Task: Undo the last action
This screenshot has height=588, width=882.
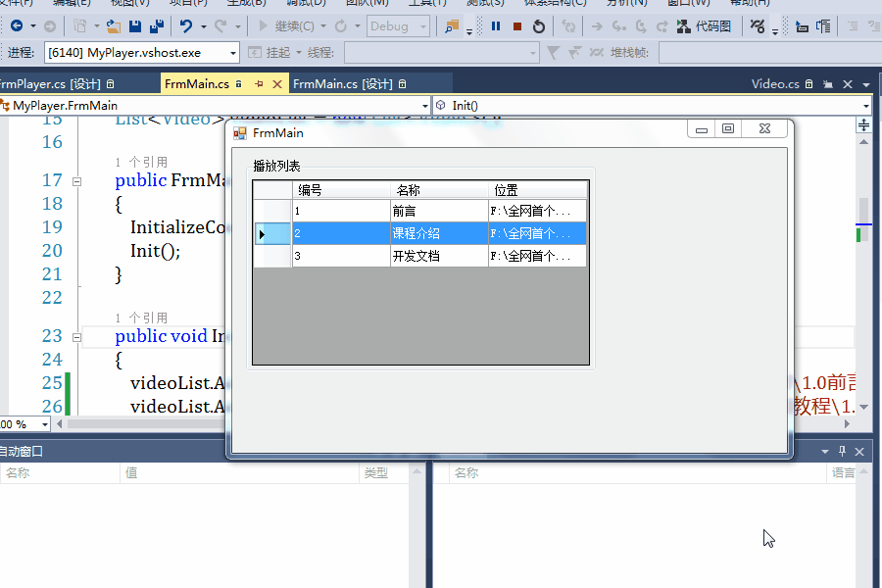Action: tap(185, 25)
